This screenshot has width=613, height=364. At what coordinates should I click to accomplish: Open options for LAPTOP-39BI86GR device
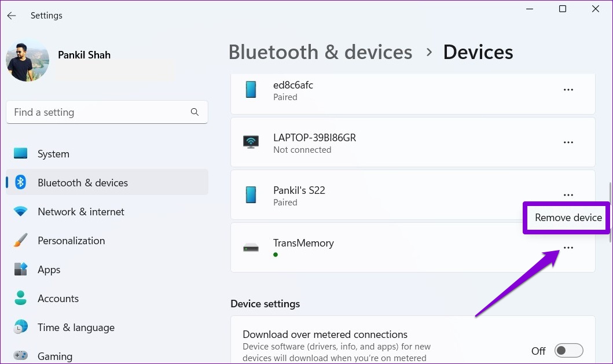tap(568, 142)
